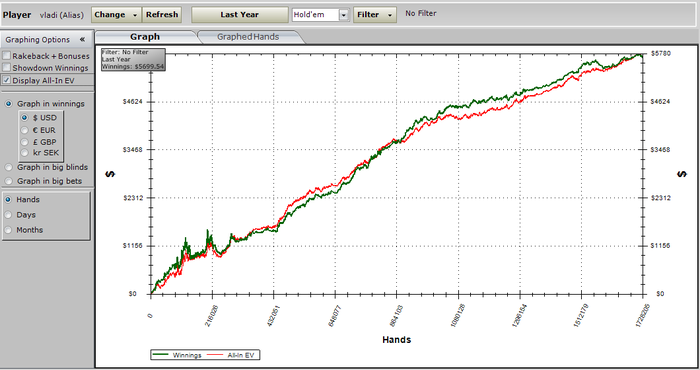Select Graph in big blinds
The height and width of the screenshot is (370, 700).
[x=8, y=167]
